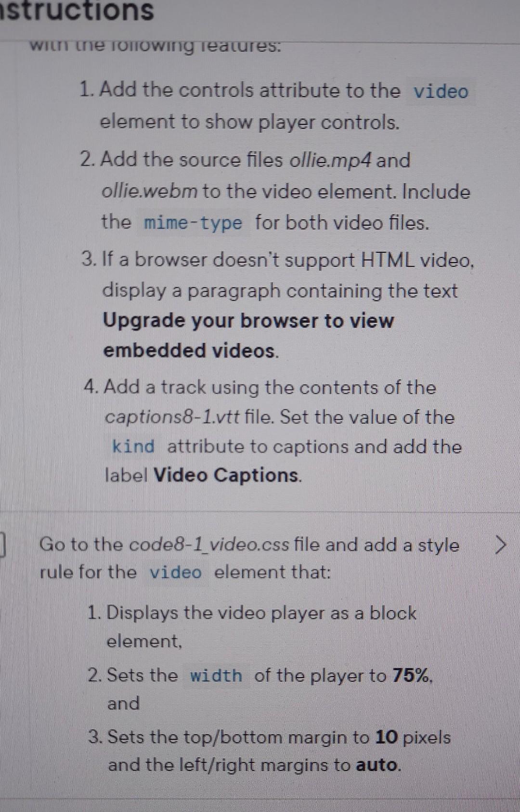The height and width of the screenshot is (812, 520).
Task: Expand the code8-1_video.css step chevron arrow
Action: [x=501, y=546]
